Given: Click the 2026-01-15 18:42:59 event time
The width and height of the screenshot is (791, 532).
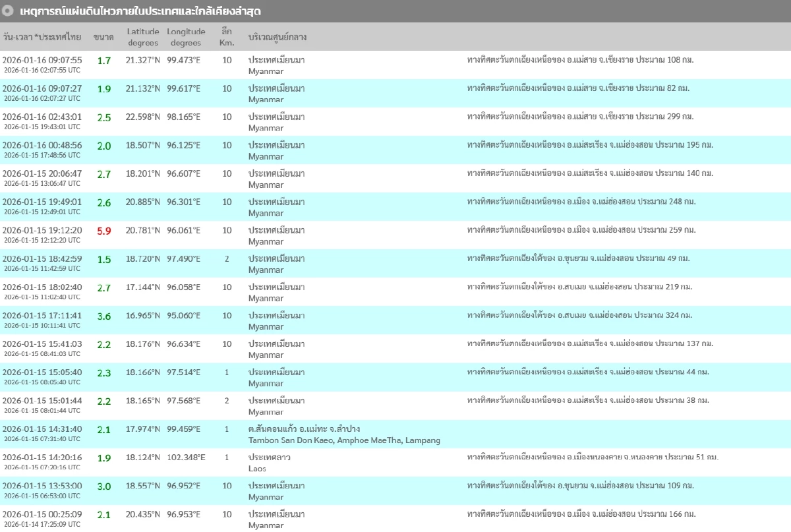Looking at the screenshot, I should click(x=42, y=258).
